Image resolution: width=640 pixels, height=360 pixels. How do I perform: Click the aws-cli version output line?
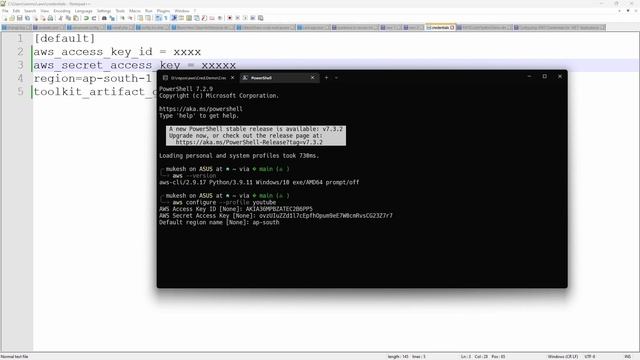coord(259,182)
